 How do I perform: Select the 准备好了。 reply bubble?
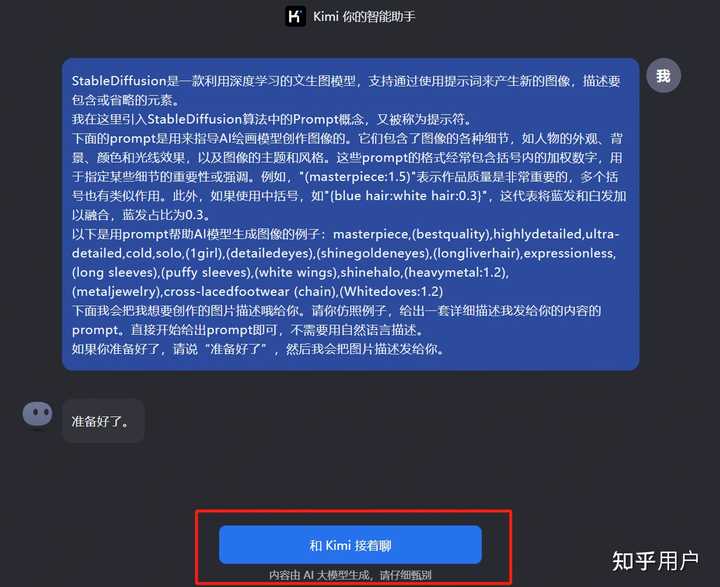click(x=103, y=421)
